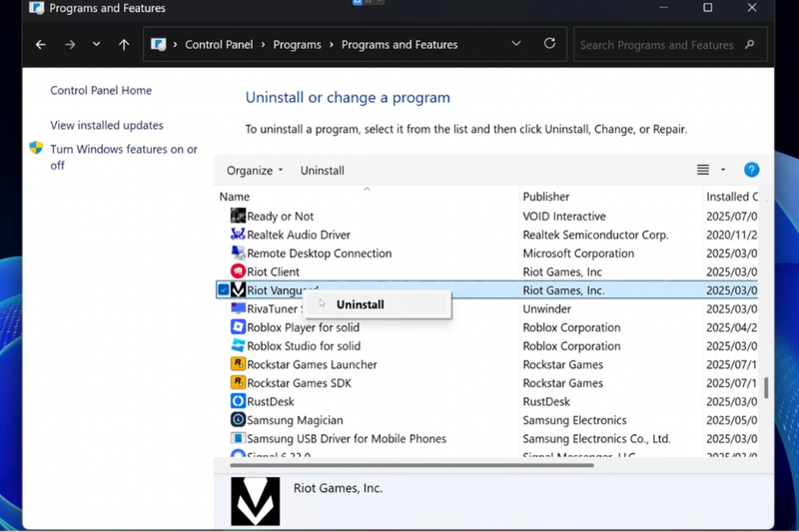Click the shield icon beside Windows features
The image size is (799, 532).
[x=36, y=148]
